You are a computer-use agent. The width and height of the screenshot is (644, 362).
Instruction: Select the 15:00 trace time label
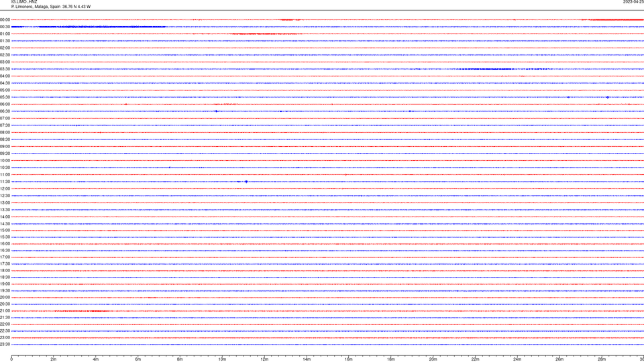[x=5, y=230]
